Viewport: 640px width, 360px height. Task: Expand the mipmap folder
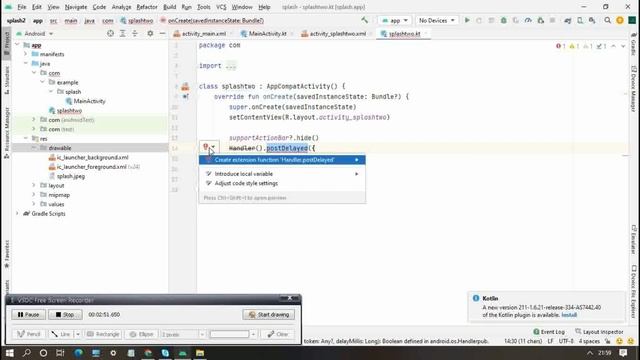(34, 195)
